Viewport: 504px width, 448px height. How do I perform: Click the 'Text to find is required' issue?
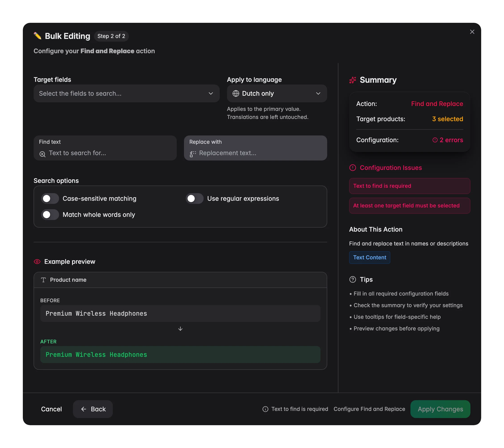(x=410, y=186)
